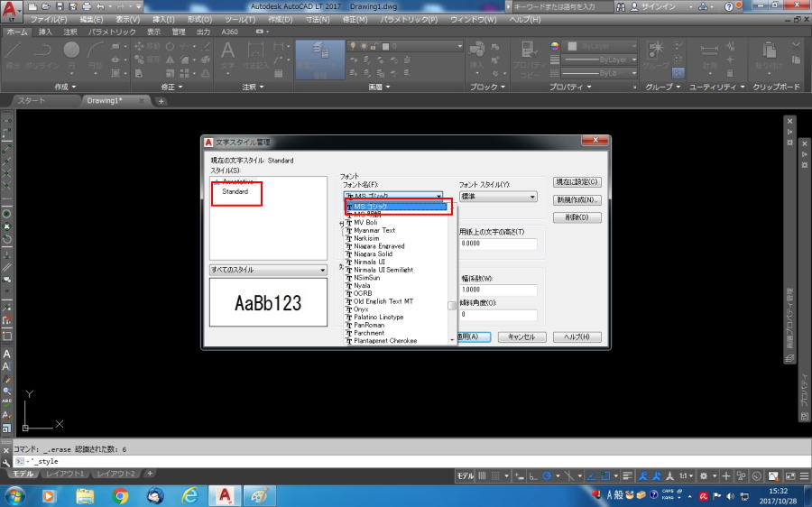812x507 pixels.
Task: Toggle auto-scale annotation icon in status bar
Action: 656,476
